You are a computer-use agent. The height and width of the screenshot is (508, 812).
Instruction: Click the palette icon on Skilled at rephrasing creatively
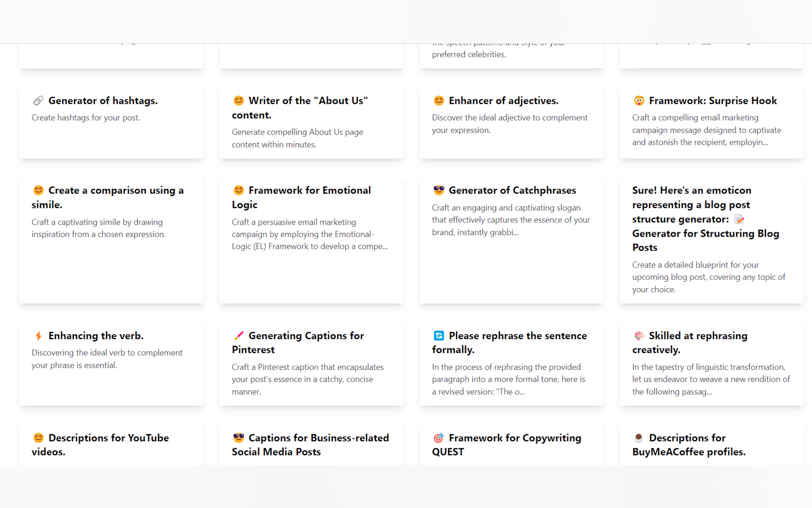(x=639, y=335)
